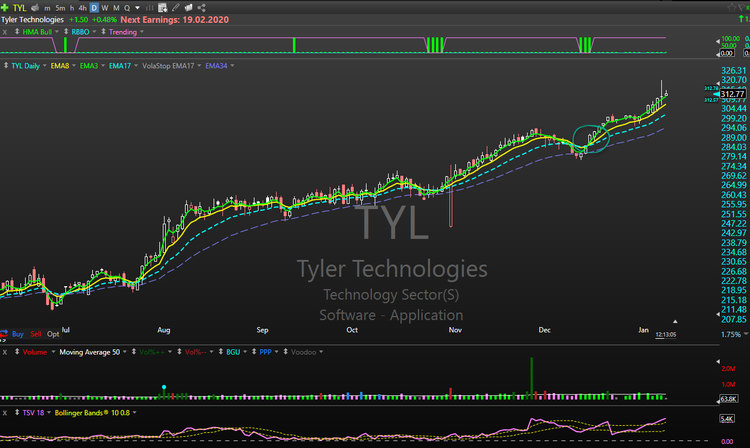750x448 pixels.
Task: Open EMA3 settings dropdown
Action: [x=103, y=66]
